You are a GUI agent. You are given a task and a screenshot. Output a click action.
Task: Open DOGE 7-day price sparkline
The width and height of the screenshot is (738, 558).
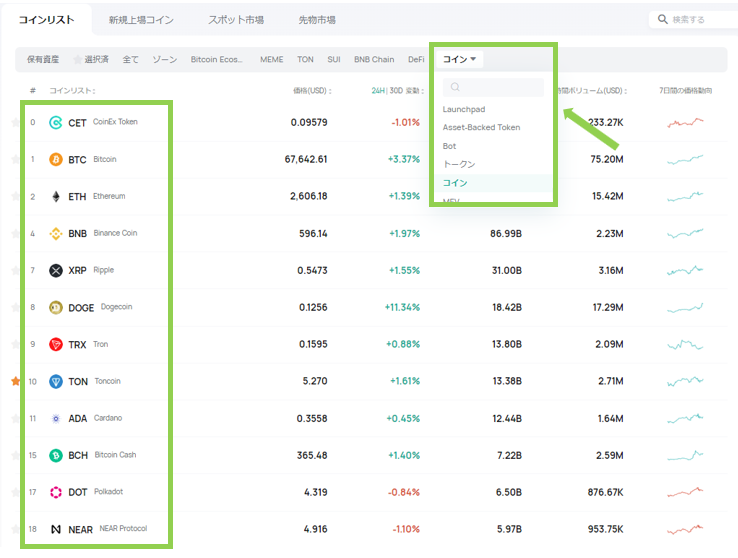click(x=685, y=307)
